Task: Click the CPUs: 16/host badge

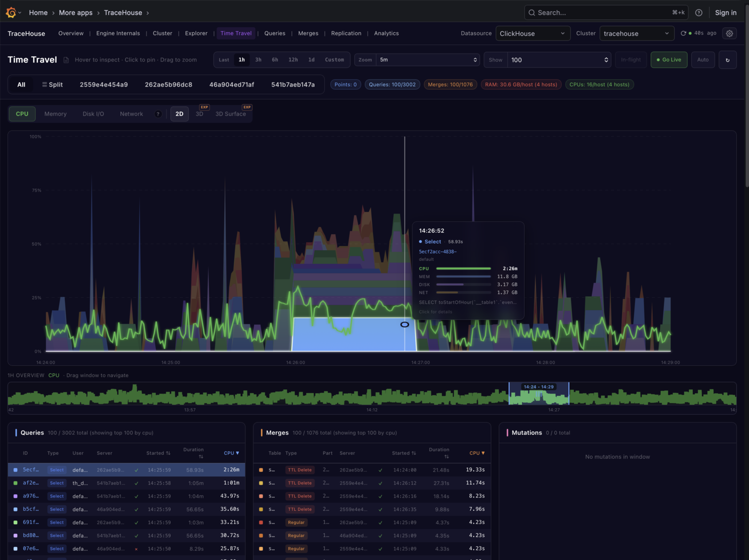Action: click(599, 85)
